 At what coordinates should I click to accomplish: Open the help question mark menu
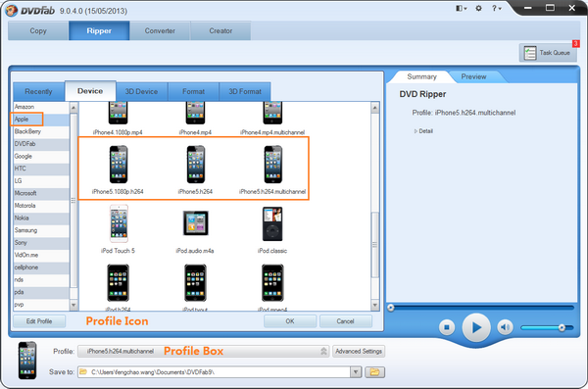pyautogui.click(x=496, y=8)
